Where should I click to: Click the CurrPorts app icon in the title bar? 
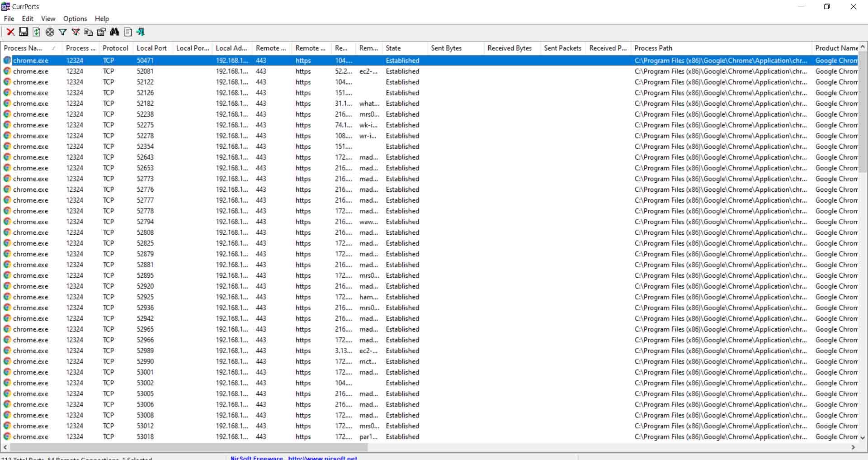5,6
